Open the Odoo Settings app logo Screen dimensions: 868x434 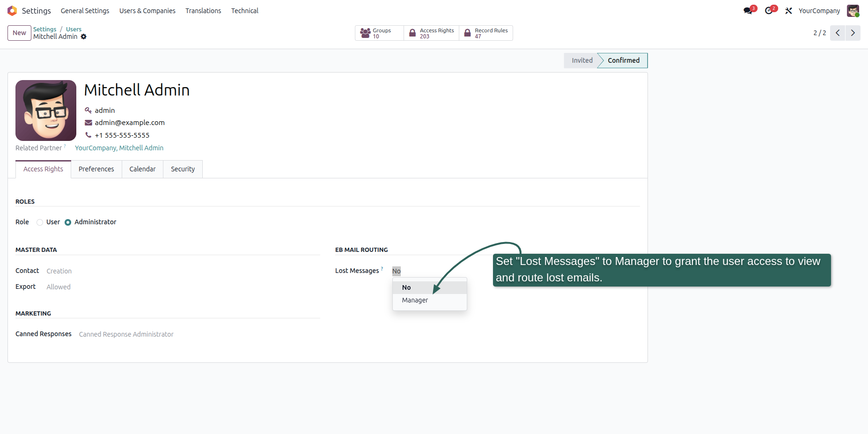12,11
